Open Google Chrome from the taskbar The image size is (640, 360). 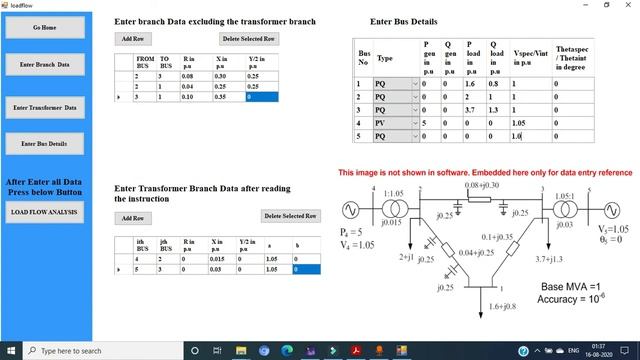pos(264,351)
